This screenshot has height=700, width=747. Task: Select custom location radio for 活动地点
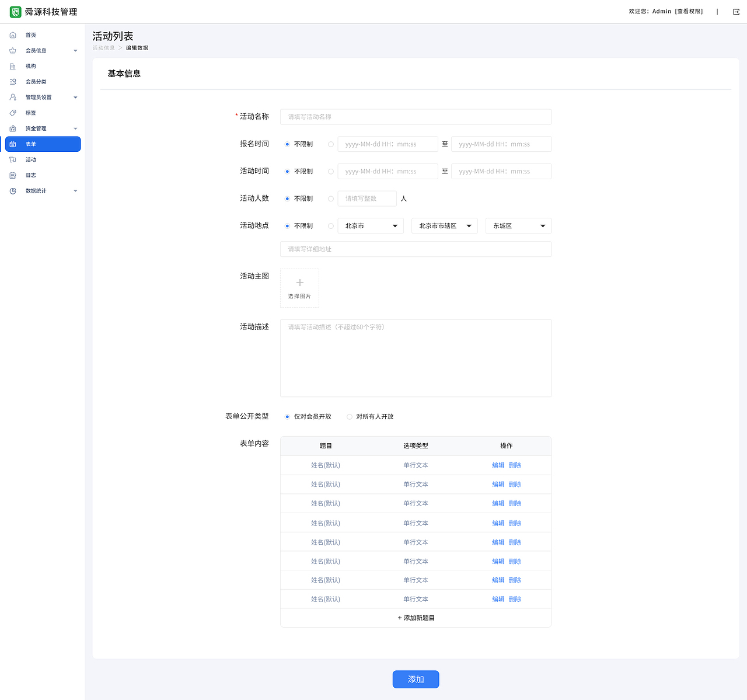[331, 226]
